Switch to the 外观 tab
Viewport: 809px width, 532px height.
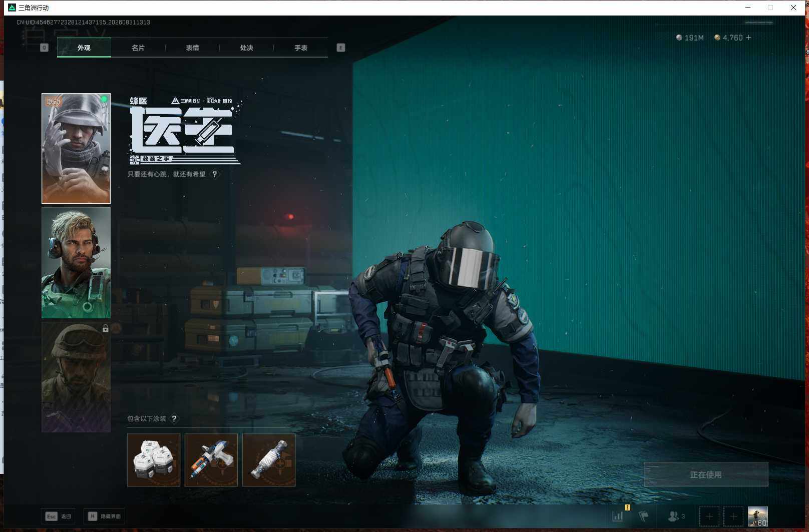(x=84, y=48)
